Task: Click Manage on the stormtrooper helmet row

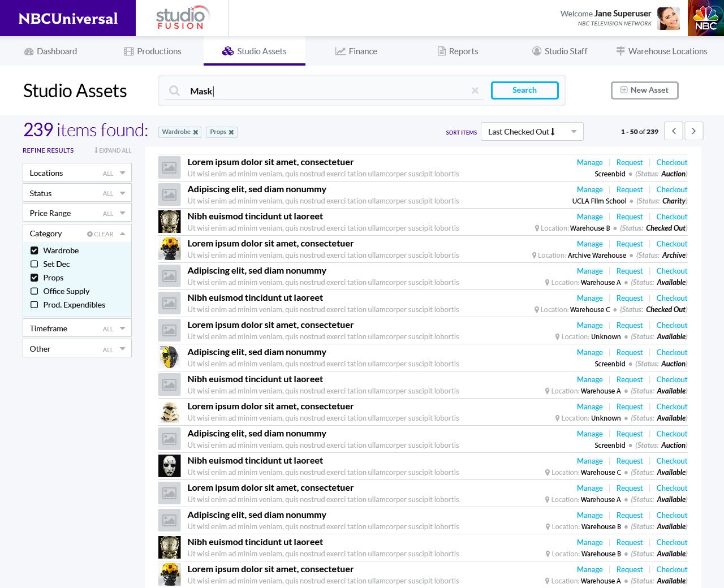Action: click(x=590, y=407)
